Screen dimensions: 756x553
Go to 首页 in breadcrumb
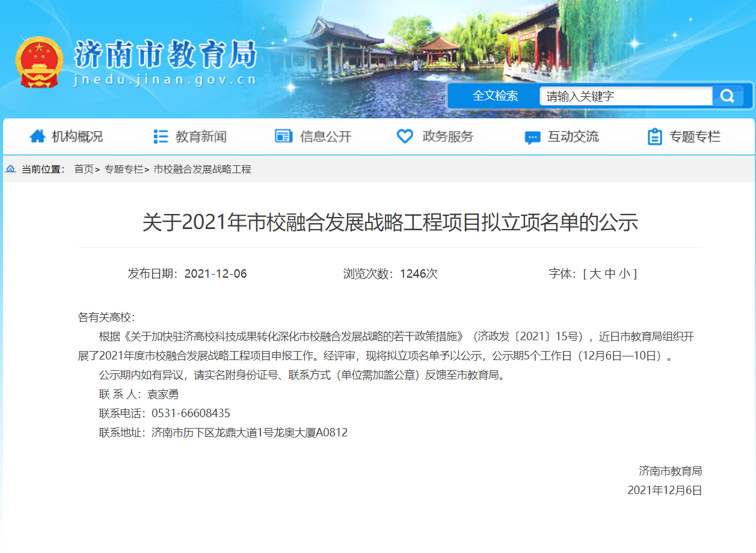84,170
